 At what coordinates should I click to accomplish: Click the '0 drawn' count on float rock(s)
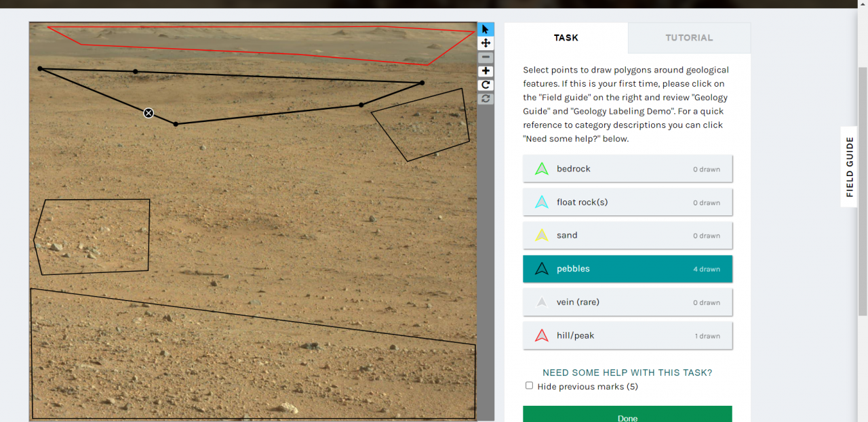pyautogui.click(x=707, y=203)
